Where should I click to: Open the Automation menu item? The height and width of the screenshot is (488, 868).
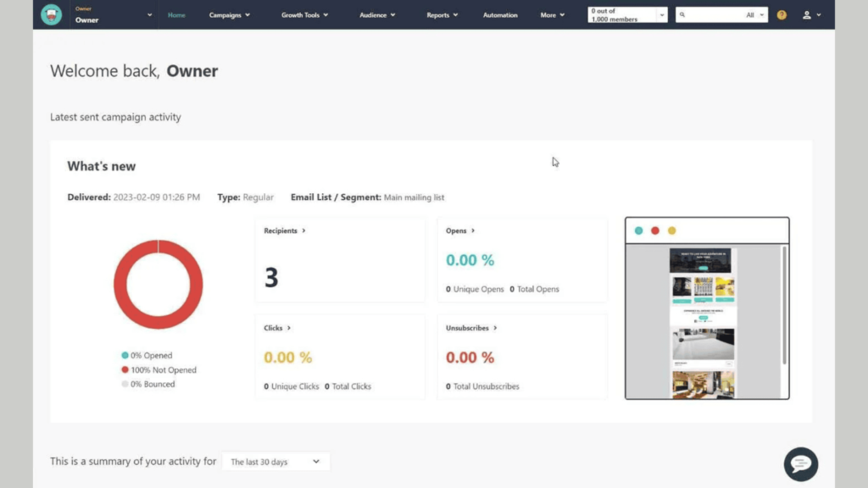[500, 14]
